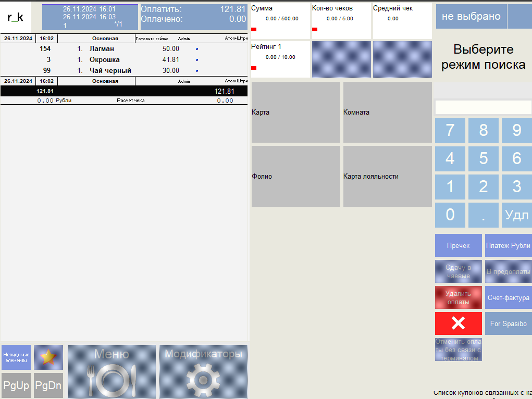Open Модификаторы gear button
This screenshot has width=532, height=399.
click(203, 371)
